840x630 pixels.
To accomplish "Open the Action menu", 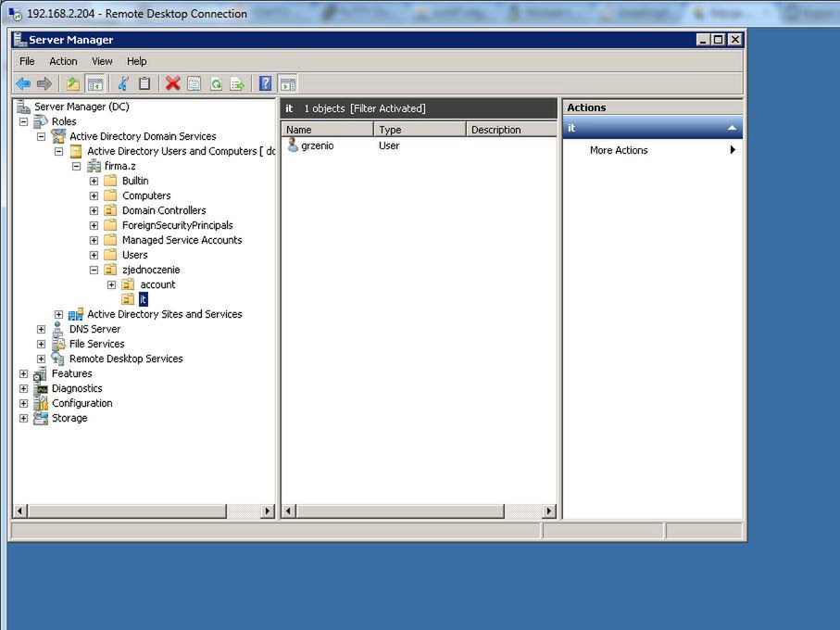I will pos(63,61).
